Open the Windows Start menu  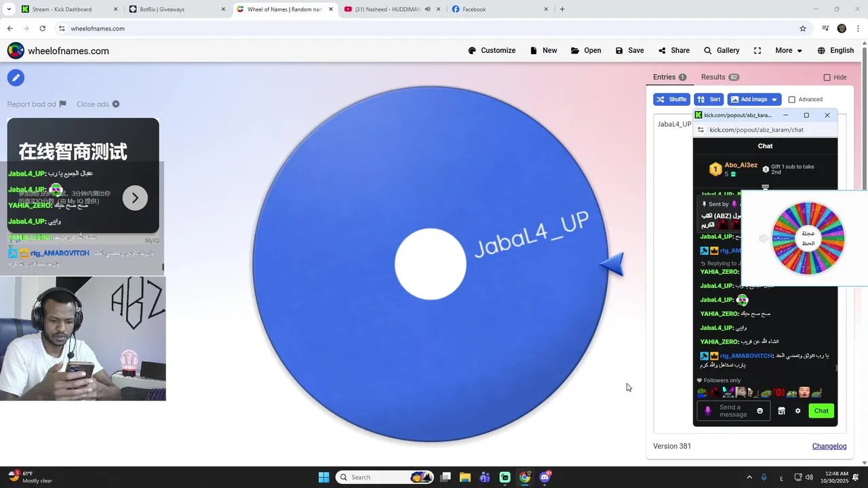coord(323,477)
